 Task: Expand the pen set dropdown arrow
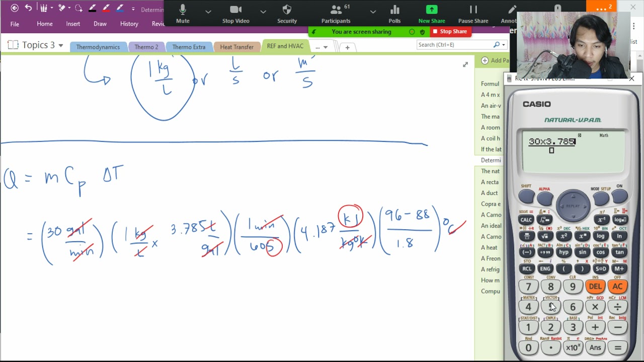click(x=51, y=8)
